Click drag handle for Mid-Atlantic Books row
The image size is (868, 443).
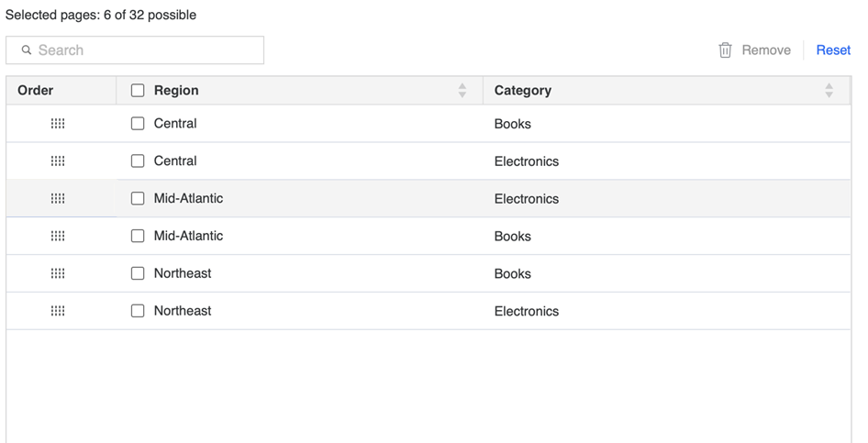tap(58, 236)
